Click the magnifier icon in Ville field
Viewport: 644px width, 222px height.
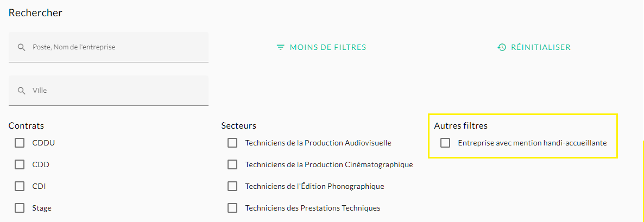21,90
